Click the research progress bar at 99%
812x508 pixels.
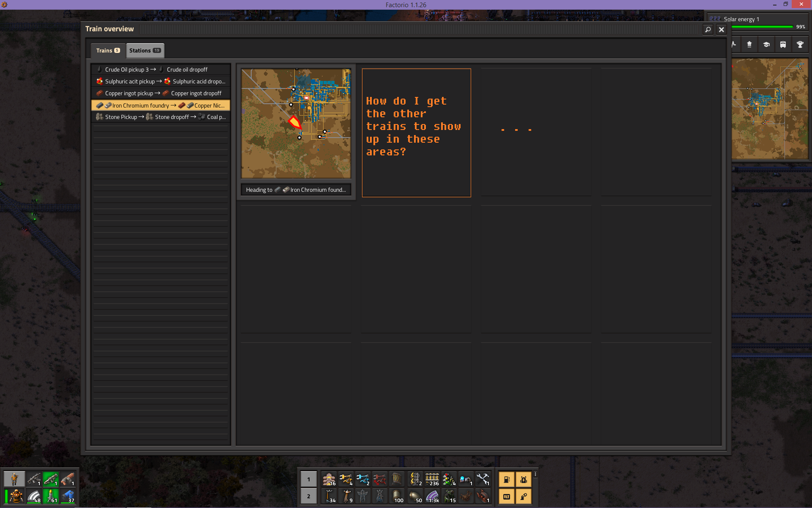[x=762, y=27]
